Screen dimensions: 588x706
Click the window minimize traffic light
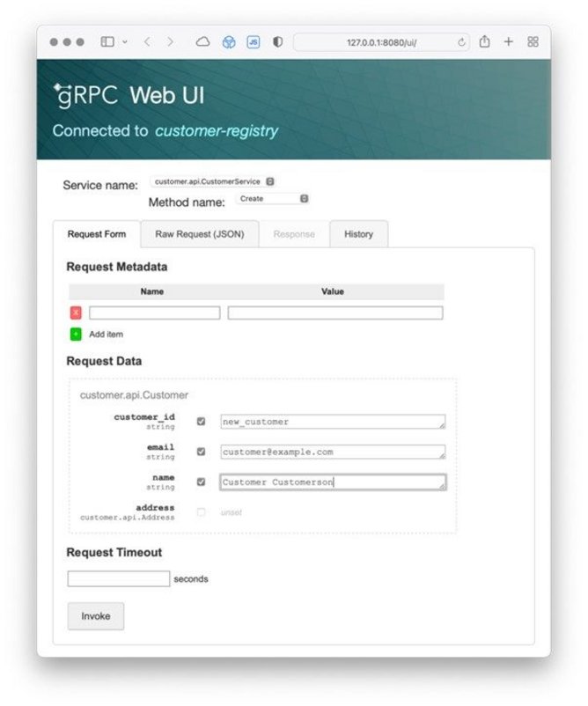click(67, 42)
